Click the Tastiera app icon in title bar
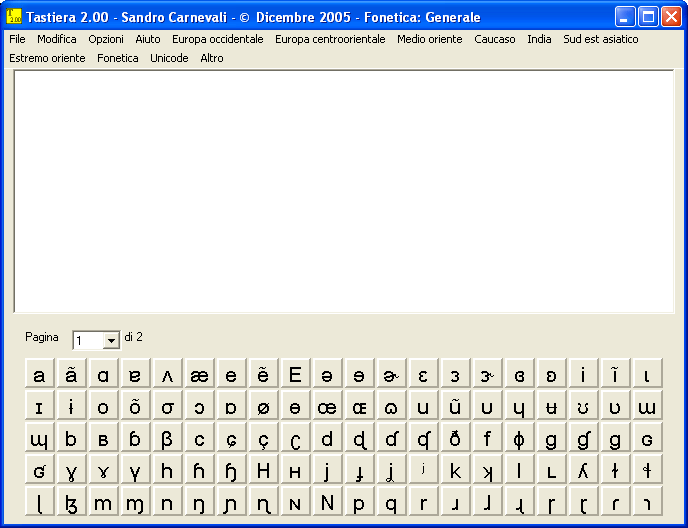This screenshot has height=528, width=688. [14, 17]
